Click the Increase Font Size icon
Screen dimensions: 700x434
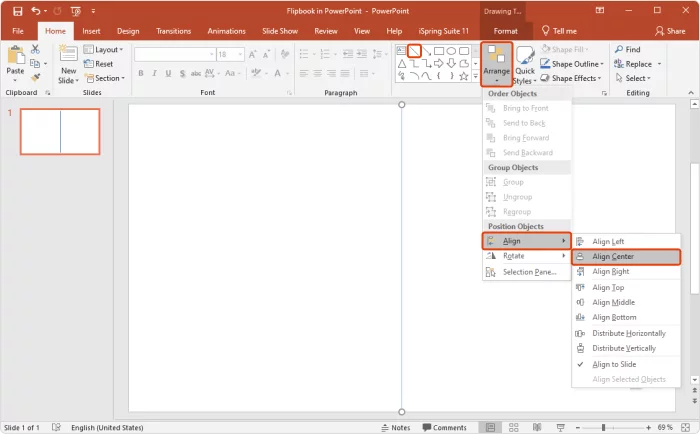pos(253,54)
